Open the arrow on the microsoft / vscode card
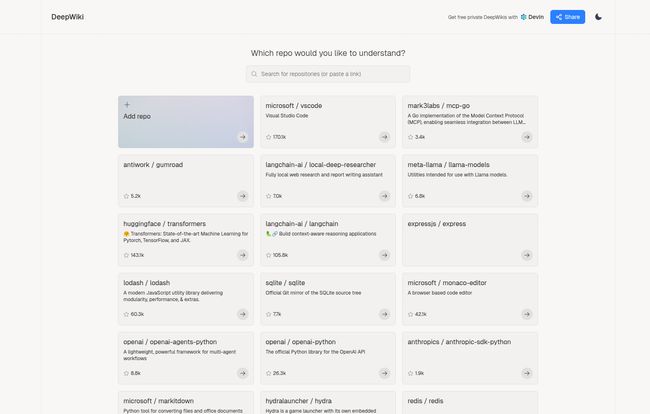 (385, 137)
